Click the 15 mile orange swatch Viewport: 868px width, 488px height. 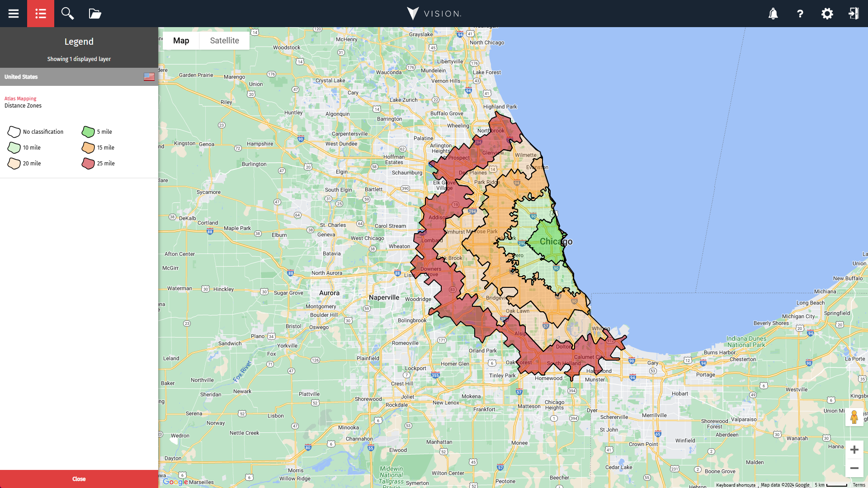coord(88,148)
